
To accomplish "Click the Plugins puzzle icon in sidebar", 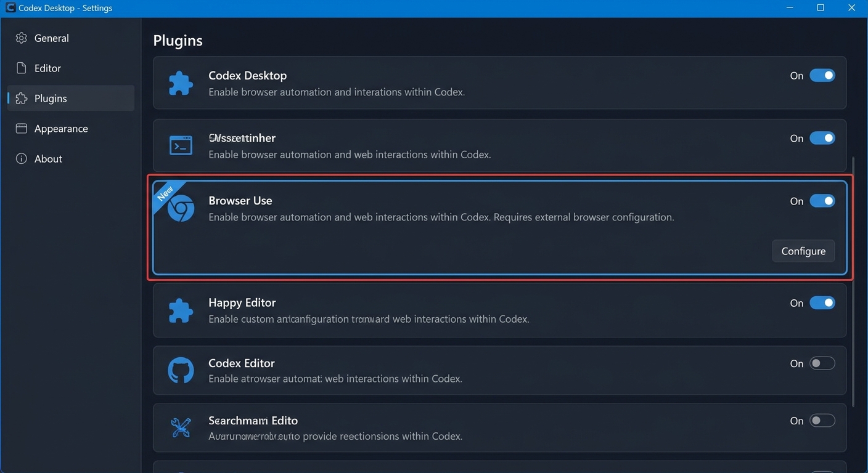I will point(22,99).
